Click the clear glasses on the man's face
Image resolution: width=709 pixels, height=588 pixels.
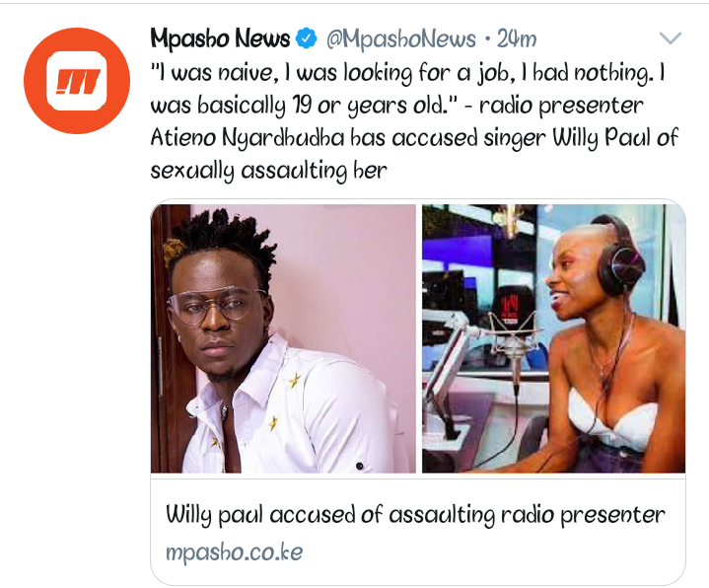point(216,304)
